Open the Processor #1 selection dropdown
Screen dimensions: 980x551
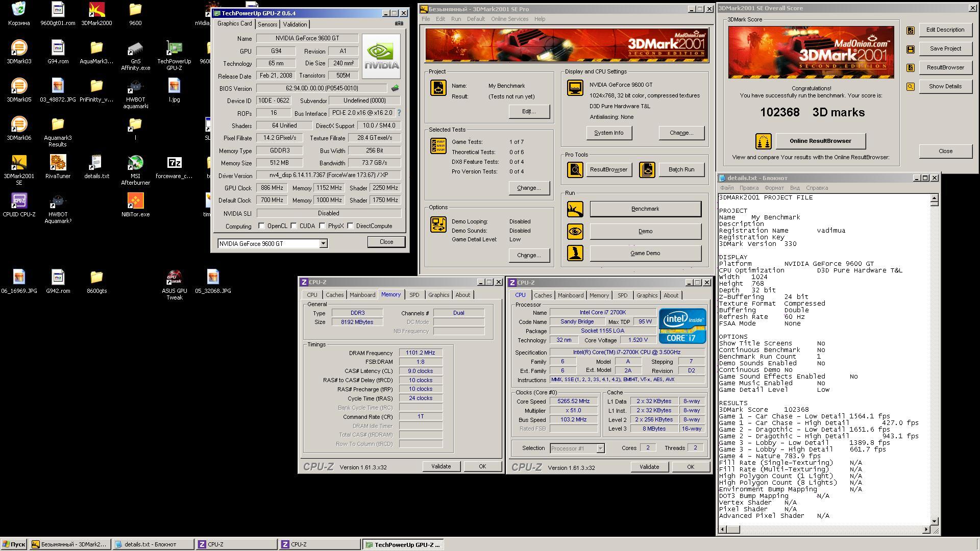(x=600, y=448)
